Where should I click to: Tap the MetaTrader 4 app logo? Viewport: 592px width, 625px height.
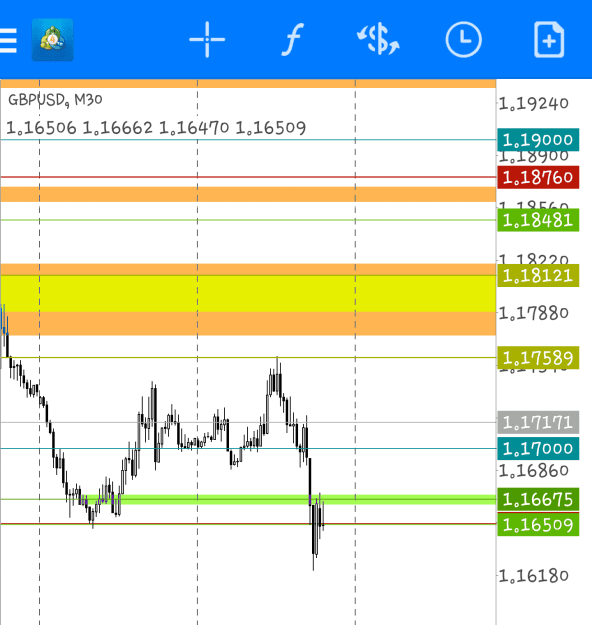click(53, 40)
